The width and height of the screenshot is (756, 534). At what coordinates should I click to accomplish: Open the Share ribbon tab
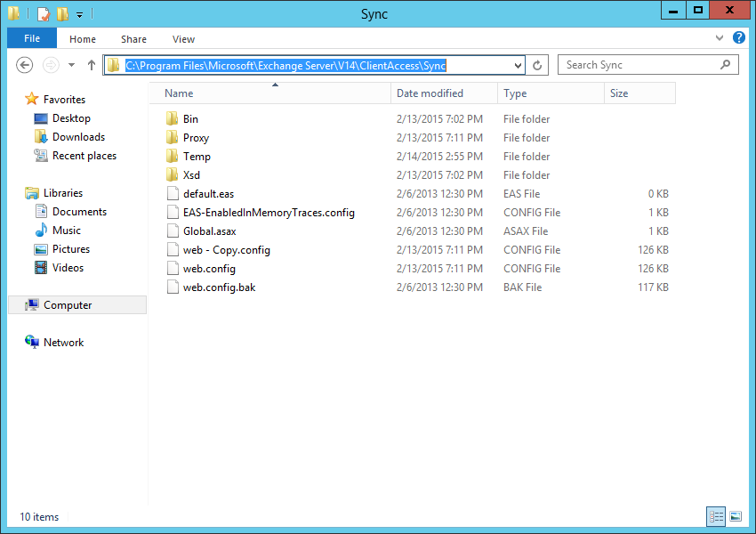point(134,39)
